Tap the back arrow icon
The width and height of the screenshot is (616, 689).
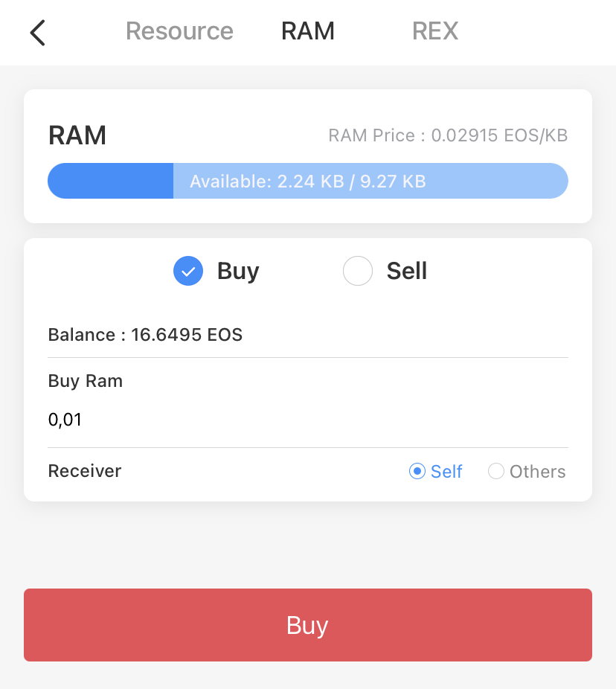[x=37, y=33]
